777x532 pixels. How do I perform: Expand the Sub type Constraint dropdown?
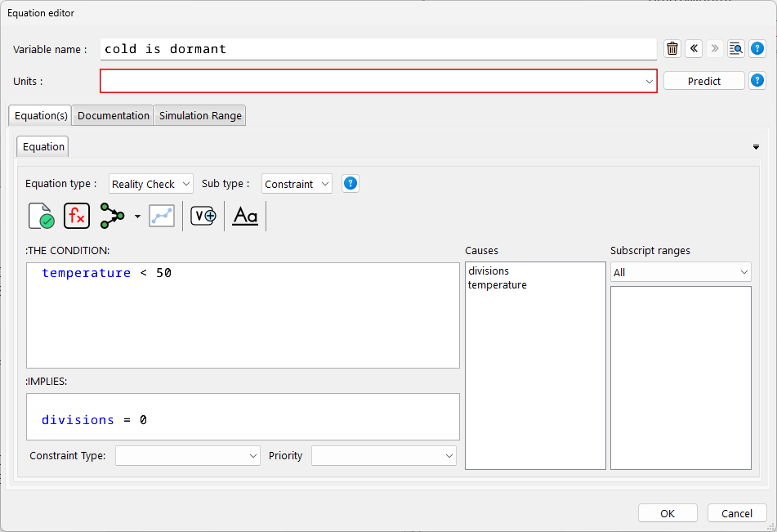pyautogui.click(x=297, y=184)
